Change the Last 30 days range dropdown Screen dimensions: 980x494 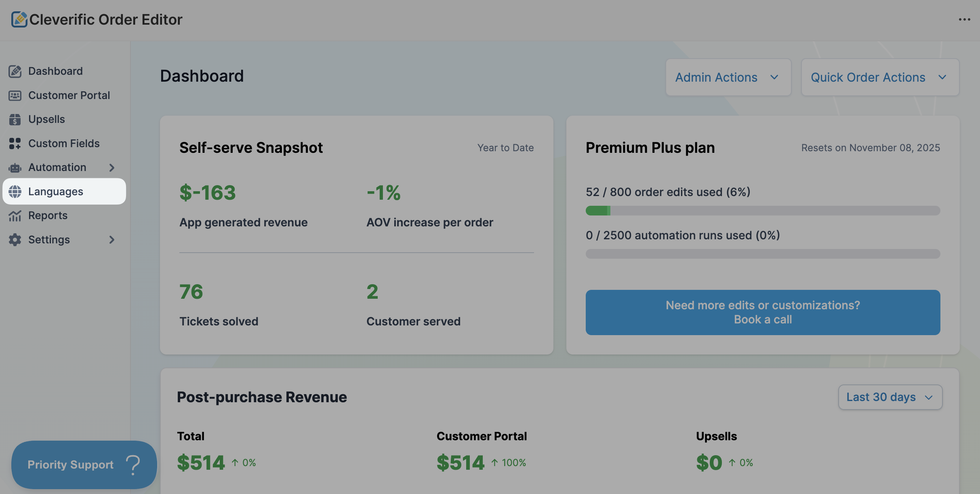coord(890,397)
